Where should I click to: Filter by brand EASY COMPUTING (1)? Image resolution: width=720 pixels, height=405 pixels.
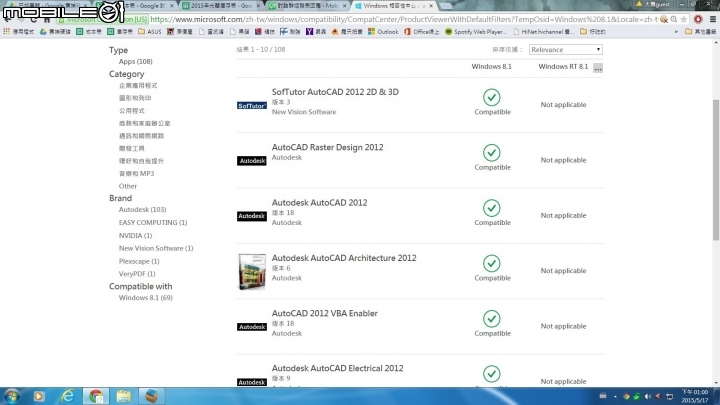click(153, 222)
